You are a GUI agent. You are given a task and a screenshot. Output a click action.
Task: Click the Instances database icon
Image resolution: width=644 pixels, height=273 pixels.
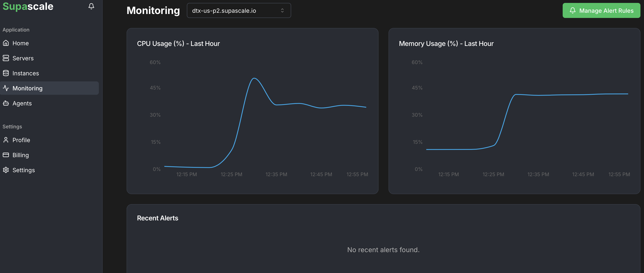pyautogui.click(x=6, y=73)
